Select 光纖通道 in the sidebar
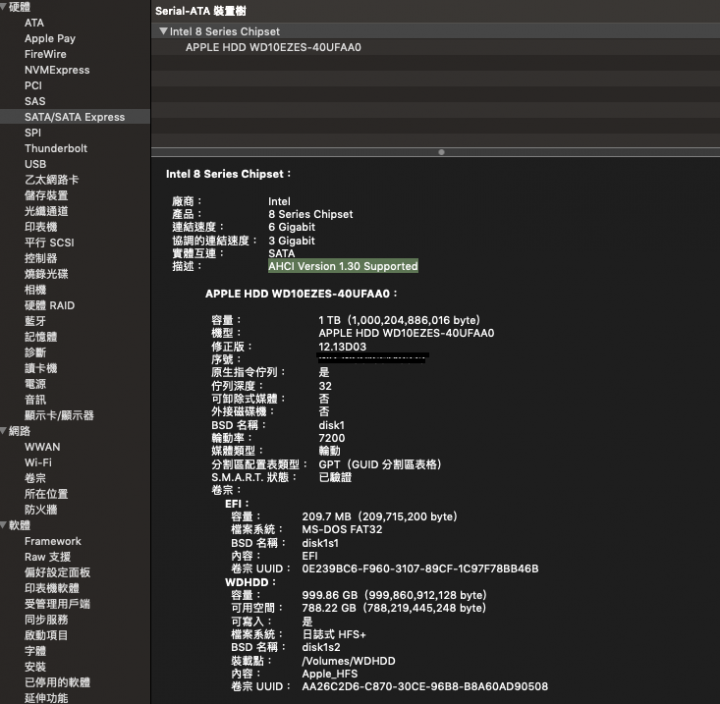The width and height of the screenshot is (720, 704). pyautogui.click(x=46, y=211)
